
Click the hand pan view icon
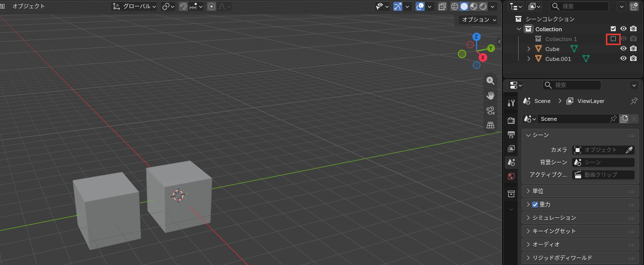(490, 96)
